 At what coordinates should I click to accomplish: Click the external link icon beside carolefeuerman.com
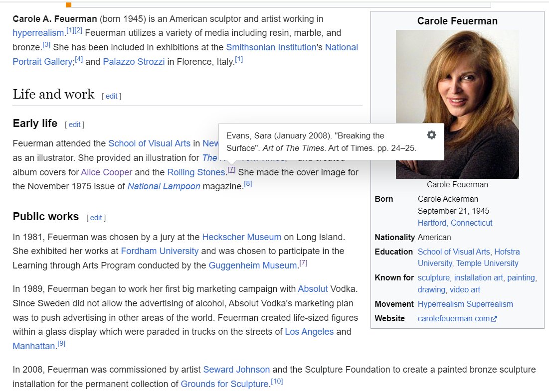[x=494, y=319]
